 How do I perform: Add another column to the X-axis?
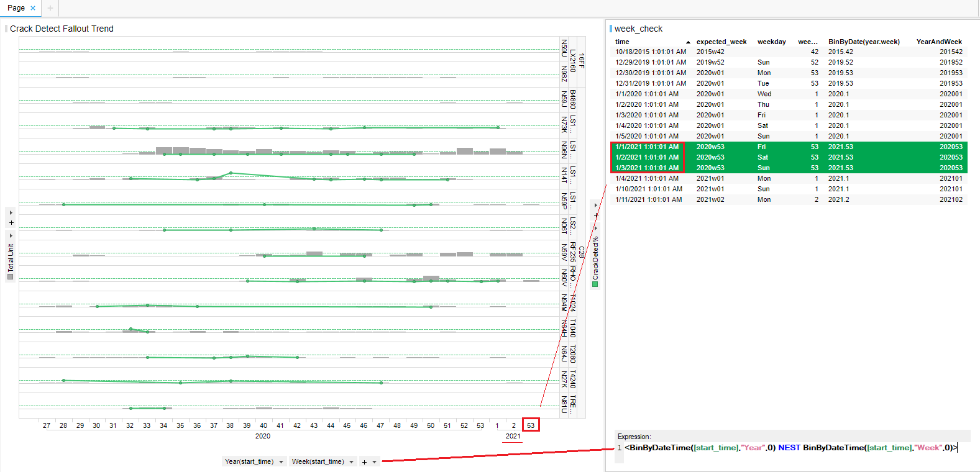365,462
